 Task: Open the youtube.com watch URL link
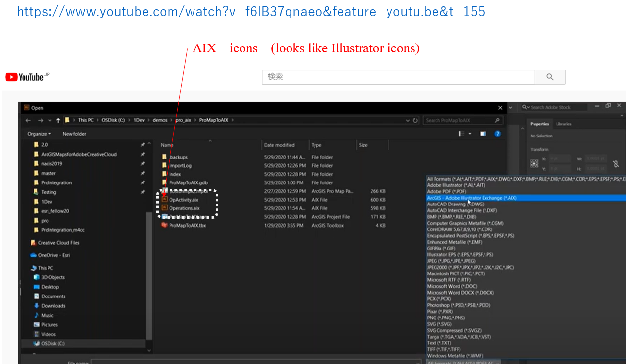251,11
